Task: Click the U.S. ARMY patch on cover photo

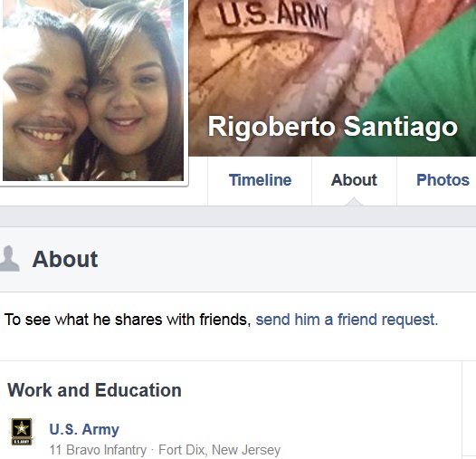Action: click(x=271, y=18)
